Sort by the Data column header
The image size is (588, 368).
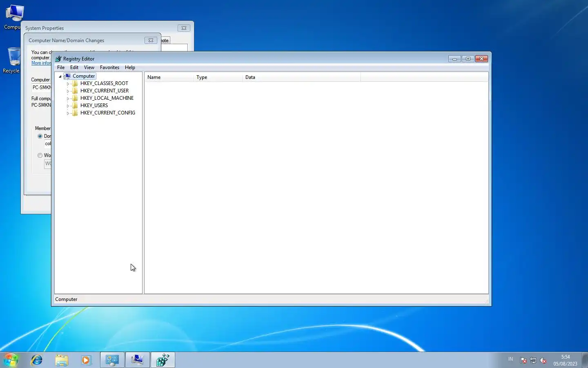pyautogui.click(x=301, y=77)
